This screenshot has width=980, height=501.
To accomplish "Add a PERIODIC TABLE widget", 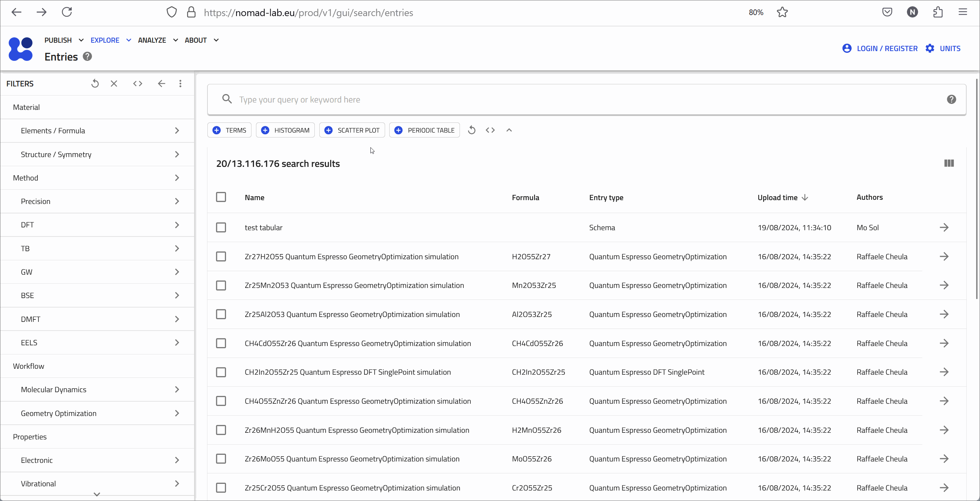I will tap(425, 130).
